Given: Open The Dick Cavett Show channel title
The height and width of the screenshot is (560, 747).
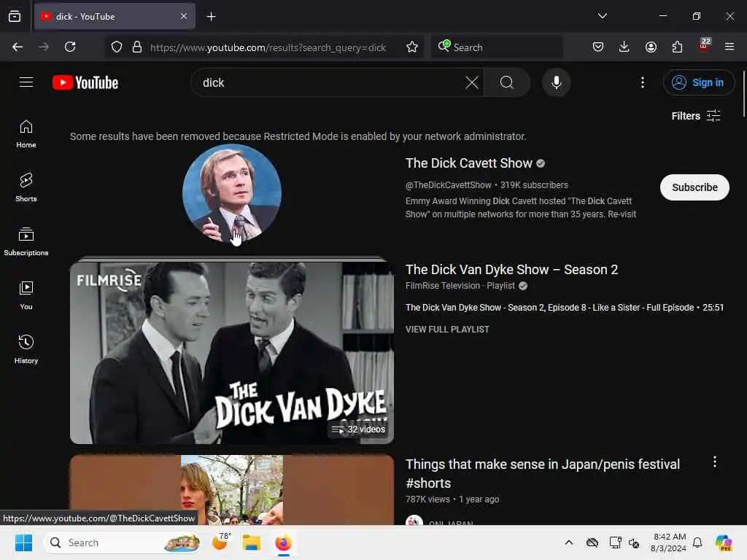Looking at the screenshot, I should tap(469, 163).
